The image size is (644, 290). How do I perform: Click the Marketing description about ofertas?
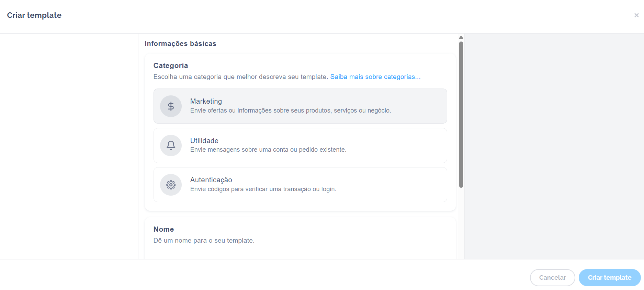pyautogui.click(x=291, y=111)
